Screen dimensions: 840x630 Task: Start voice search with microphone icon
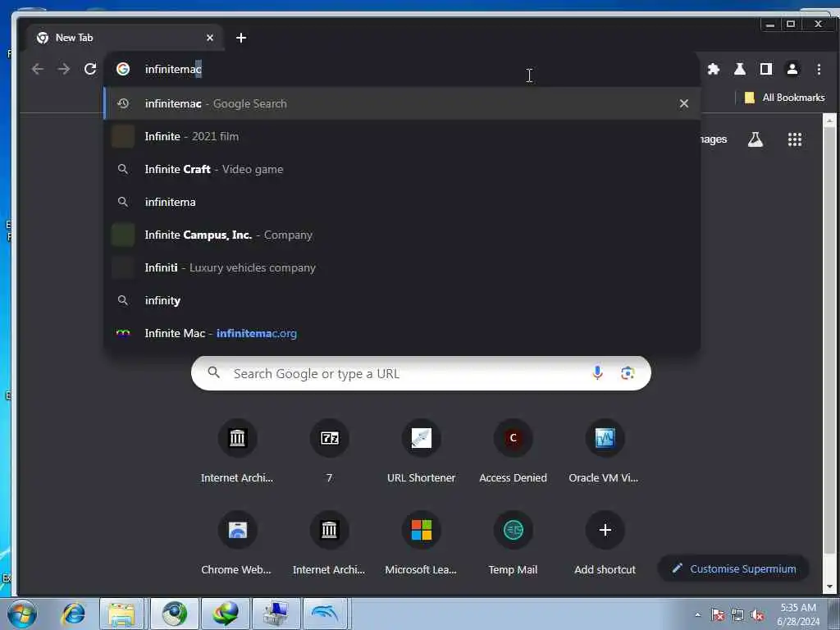pyautogui.click(x=597, y=373)
